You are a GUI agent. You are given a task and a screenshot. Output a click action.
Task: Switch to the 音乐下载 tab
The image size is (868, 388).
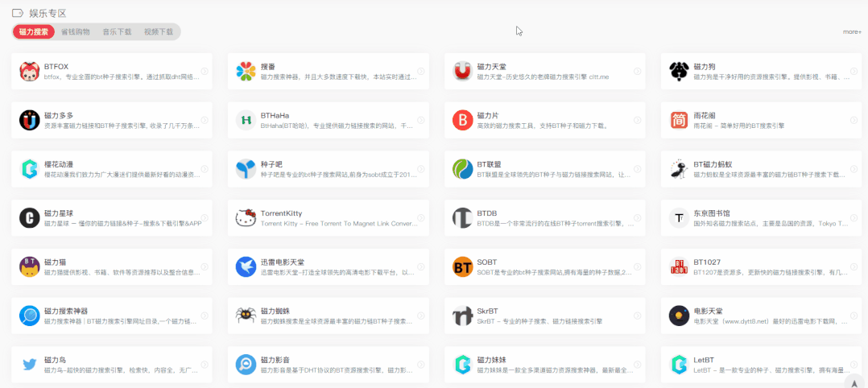click(x=117, y=31)
